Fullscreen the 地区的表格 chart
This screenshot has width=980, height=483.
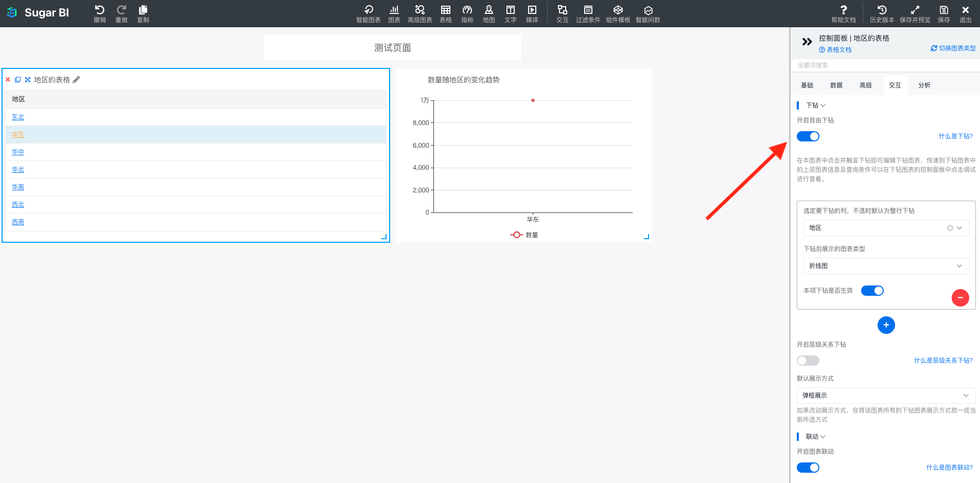point(28,80)
